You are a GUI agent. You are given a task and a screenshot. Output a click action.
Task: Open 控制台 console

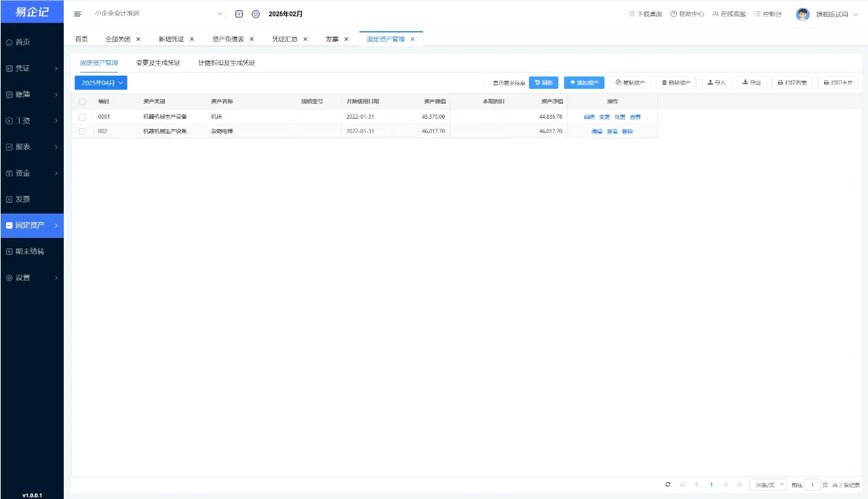(768, 14)
